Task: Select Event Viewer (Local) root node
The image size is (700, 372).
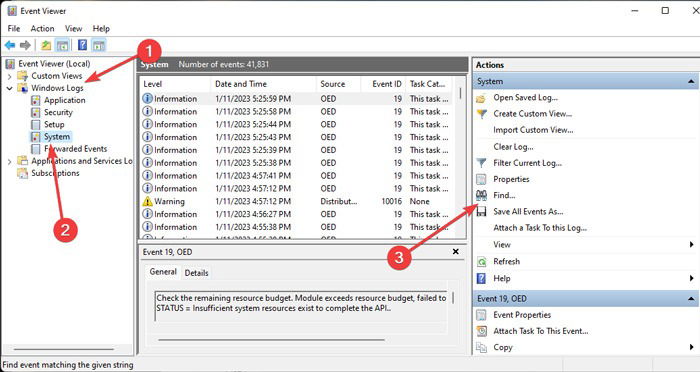Action: pos(54,64)
